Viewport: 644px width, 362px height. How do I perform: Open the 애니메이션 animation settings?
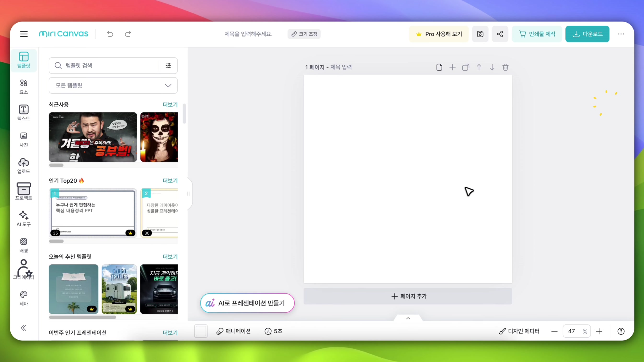click(x=234, y=331)
